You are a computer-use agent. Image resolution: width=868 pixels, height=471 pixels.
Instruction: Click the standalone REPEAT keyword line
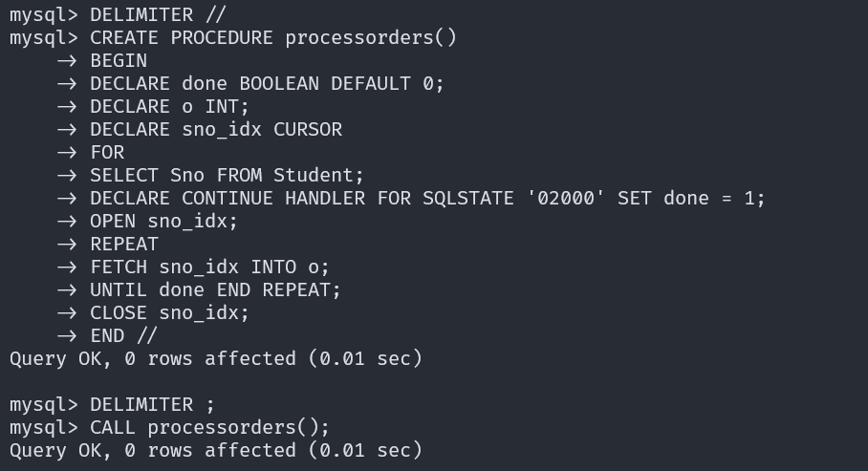click(x=124, y=245)
